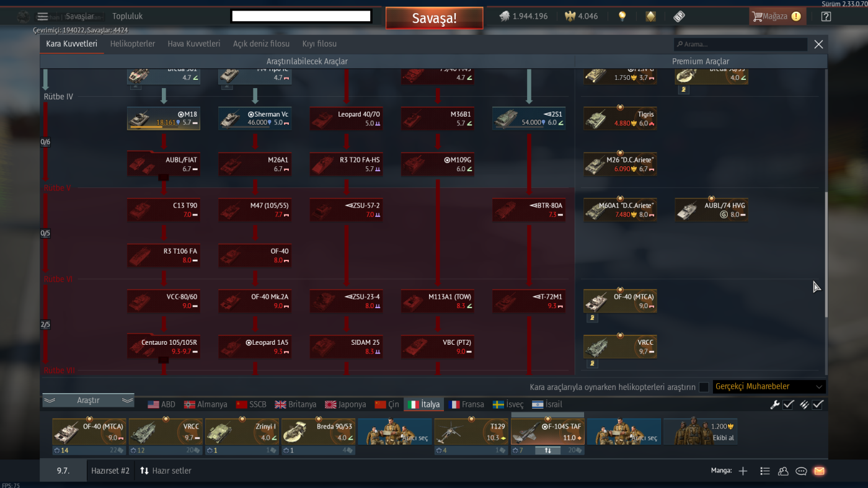Select the OF-40 Mk.2A vehicle card

pos(255,301)
